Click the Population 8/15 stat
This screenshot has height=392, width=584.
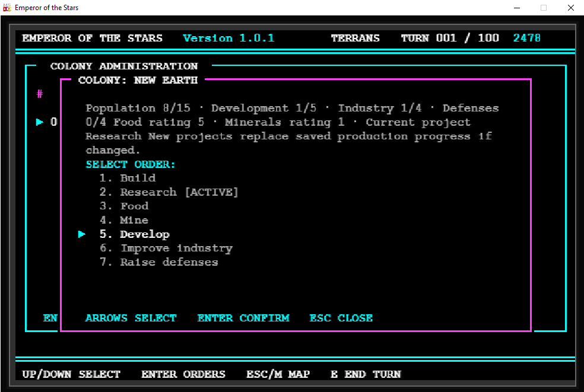click(138, 108)
